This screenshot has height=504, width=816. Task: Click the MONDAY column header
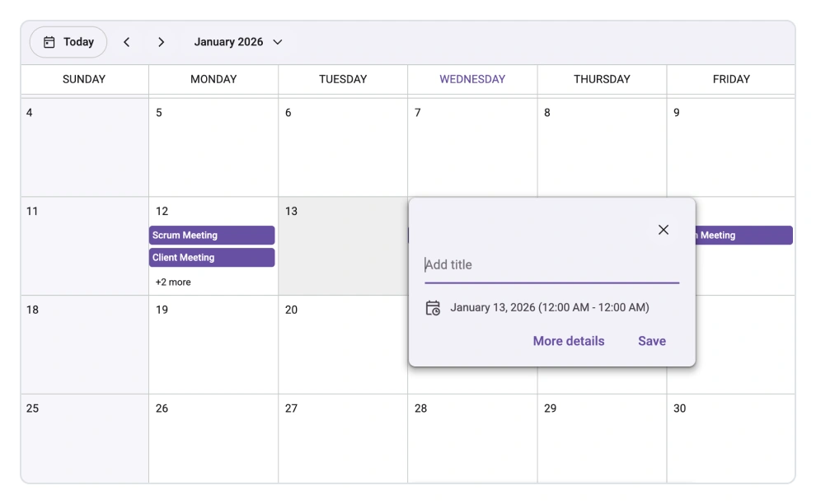[x=213, y=79]
